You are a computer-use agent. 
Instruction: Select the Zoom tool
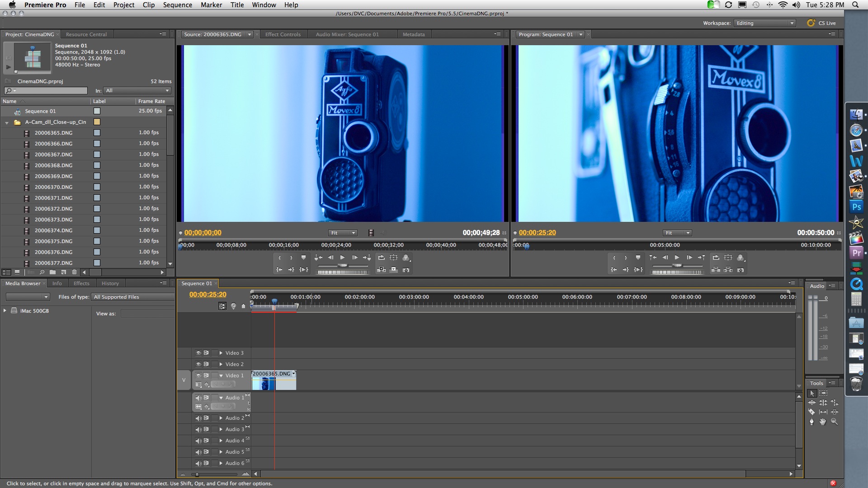pyautogui.click(x=835, y=422)
